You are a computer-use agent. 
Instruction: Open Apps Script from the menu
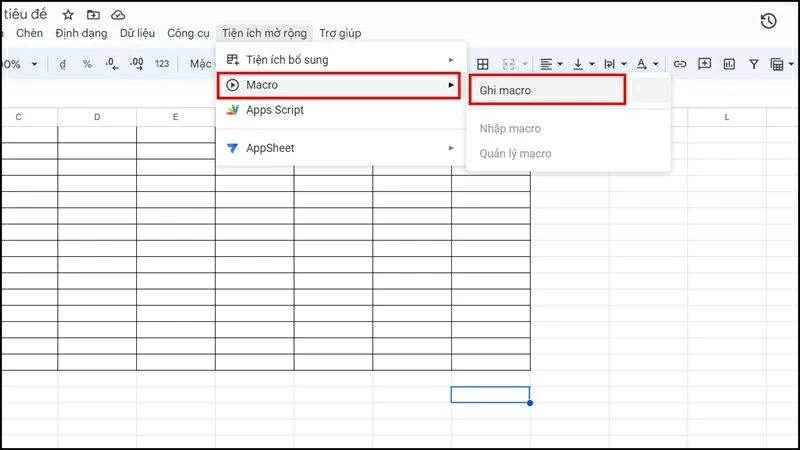click(275, 110)
